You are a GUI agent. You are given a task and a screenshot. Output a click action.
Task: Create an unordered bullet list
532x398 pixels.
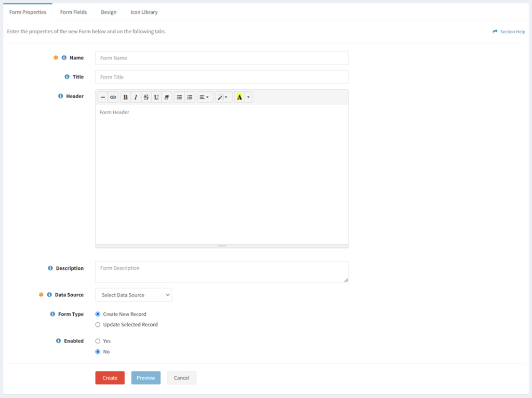[179, 97]
